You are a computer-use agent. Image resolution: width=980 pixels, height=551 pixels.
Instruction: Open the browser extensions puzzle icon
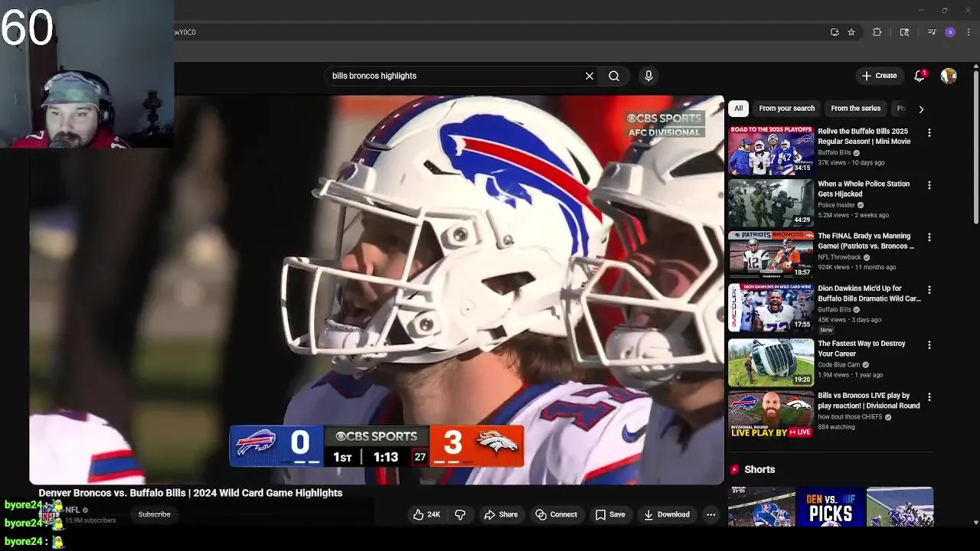877,32
